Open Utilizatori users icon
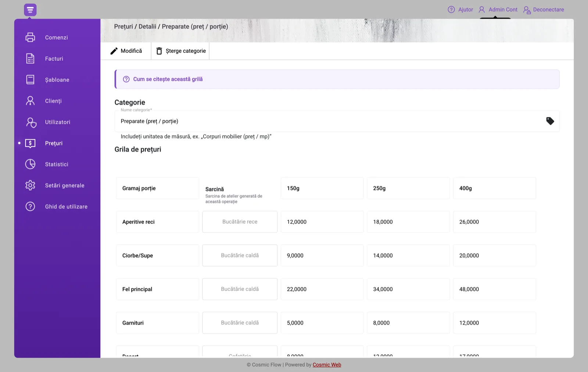Screen dimensions: 588x372 31,122
